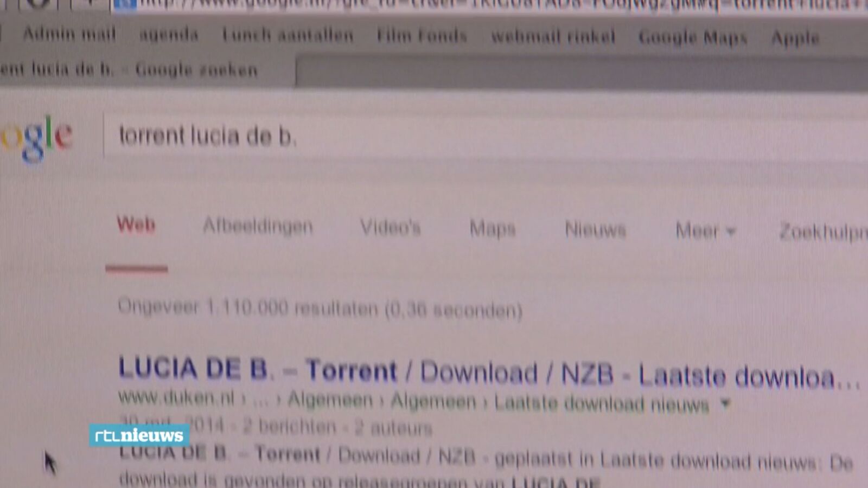The image size is (868, 488).
Task: Click the 'Ongeveer 1.110.000 resultaten' text
Action: click(x=320, y=308)
